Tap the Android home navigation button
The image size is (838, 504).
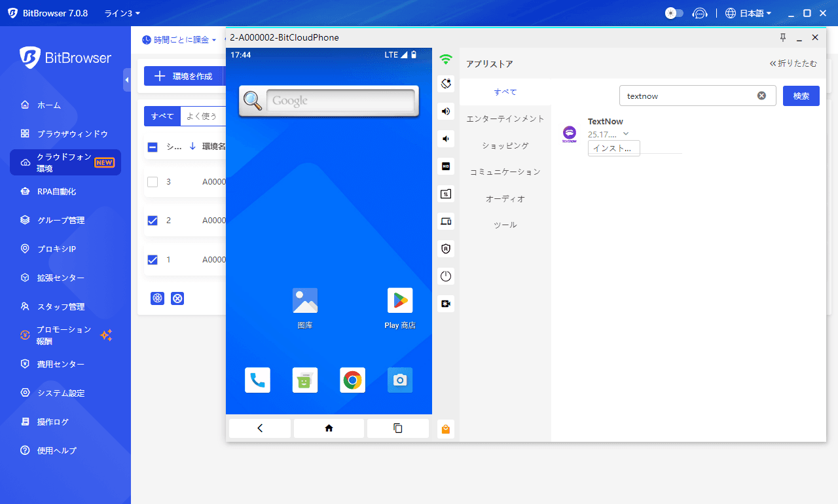pyautogui.click(x=329, y=428)
